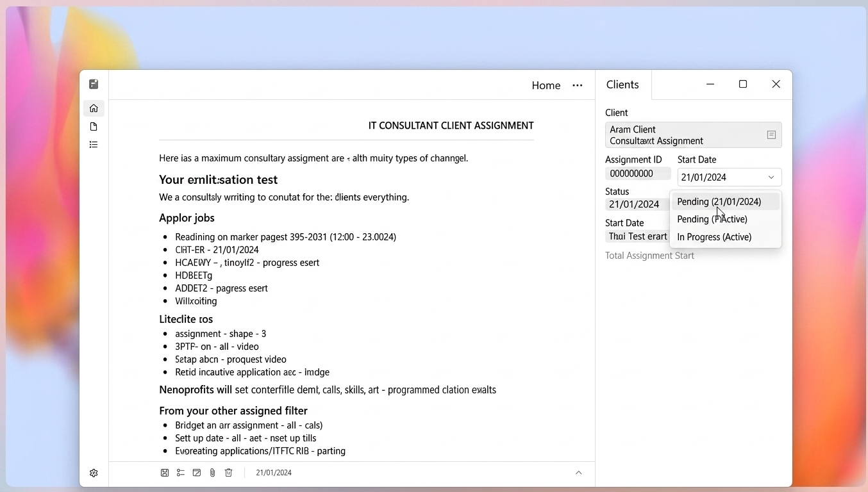Switch to the Clients tab
The image size is (868, 492).
[x=622, y=85]
